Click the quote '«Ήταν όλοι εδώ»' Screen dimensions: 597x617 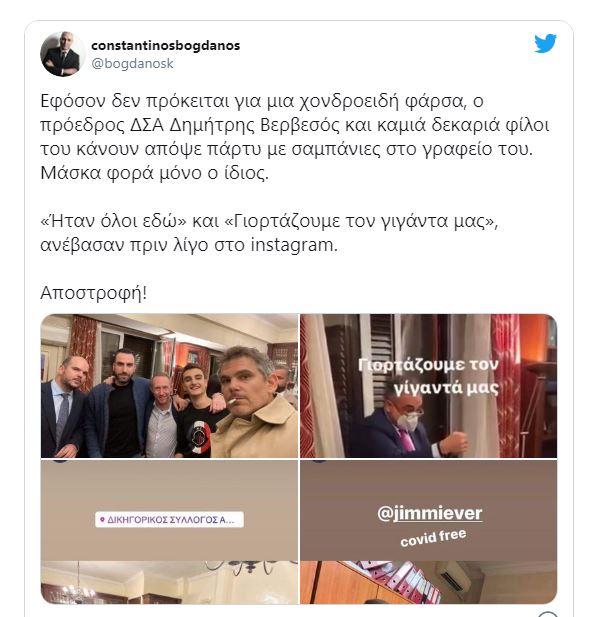[x=113, y=221]
